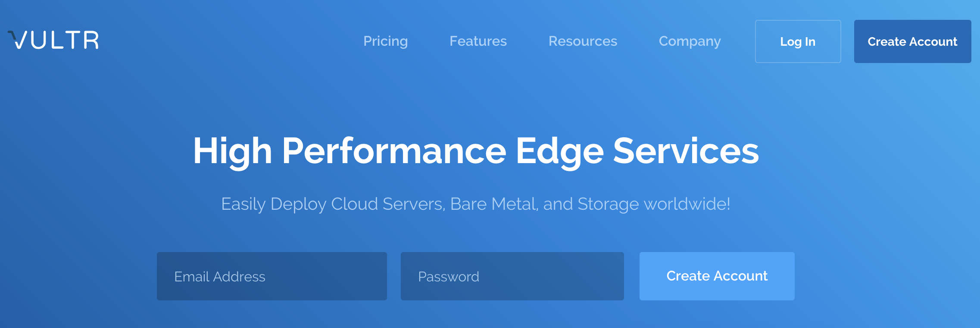Click the word Services in the headline
The width and height of the screenshot is (980, 328).
[686, 151]
